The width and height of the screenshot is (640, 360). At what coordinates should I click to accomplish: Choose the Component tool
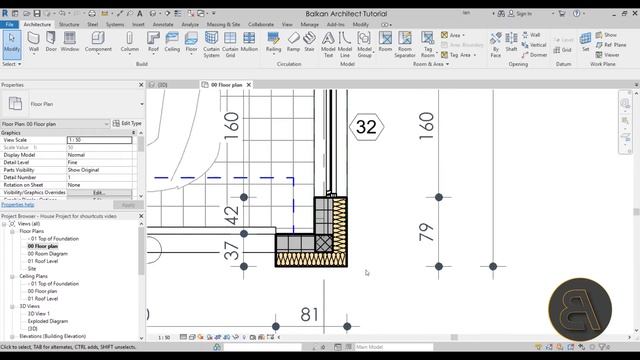click(x=98, y=42)
